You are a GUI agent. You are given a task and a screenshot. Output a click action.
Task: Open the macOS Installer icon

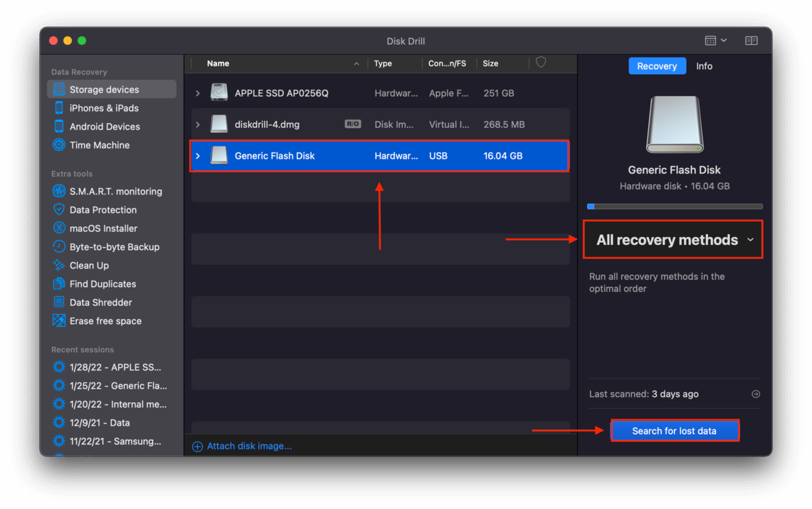[59, 229]
